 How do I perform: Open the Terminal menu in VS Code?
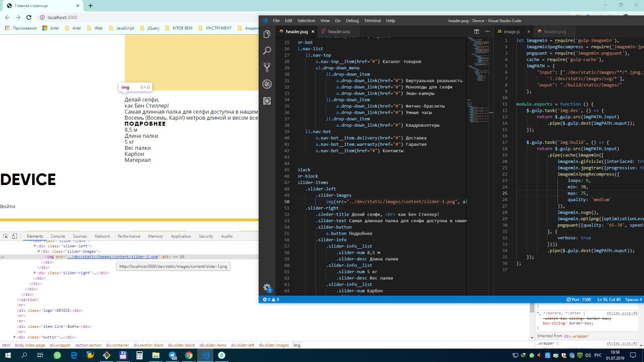[372, 21]
